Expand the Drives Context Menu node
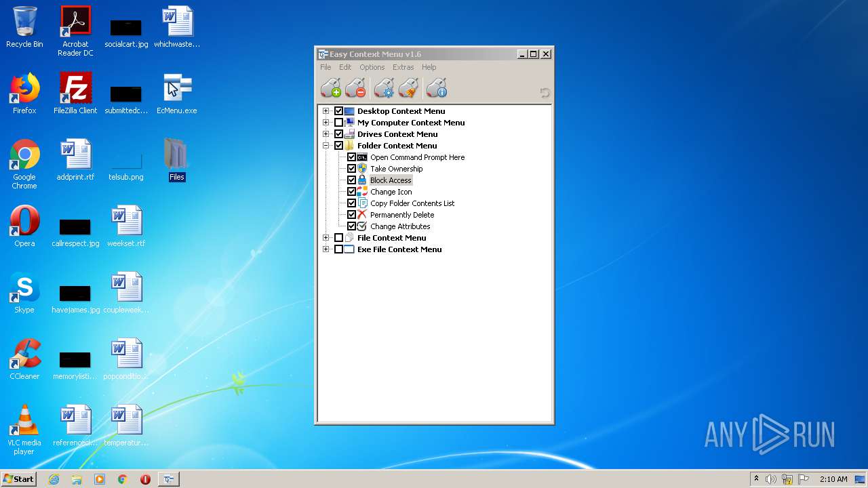Image resolution: width=868 pixels, height=488 pixels. [x=326, y=134]
